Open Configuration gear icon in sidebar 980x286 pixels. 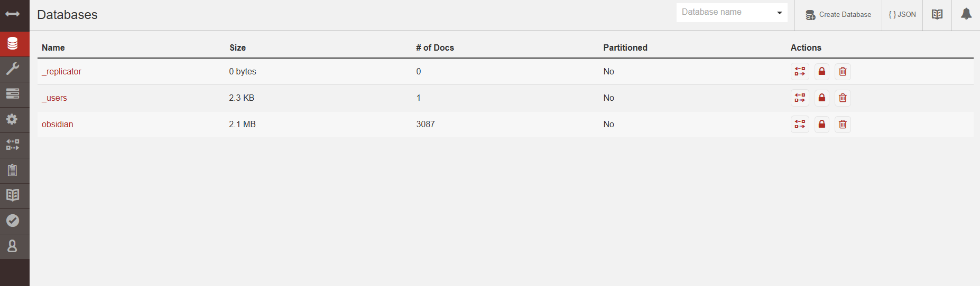point(13,119)
